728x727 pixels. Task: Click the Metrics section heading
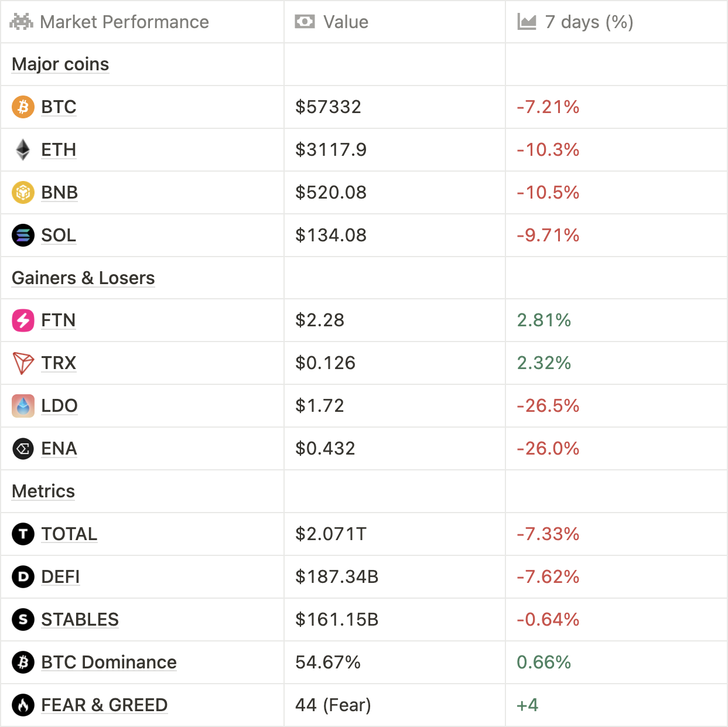(43, 492)
